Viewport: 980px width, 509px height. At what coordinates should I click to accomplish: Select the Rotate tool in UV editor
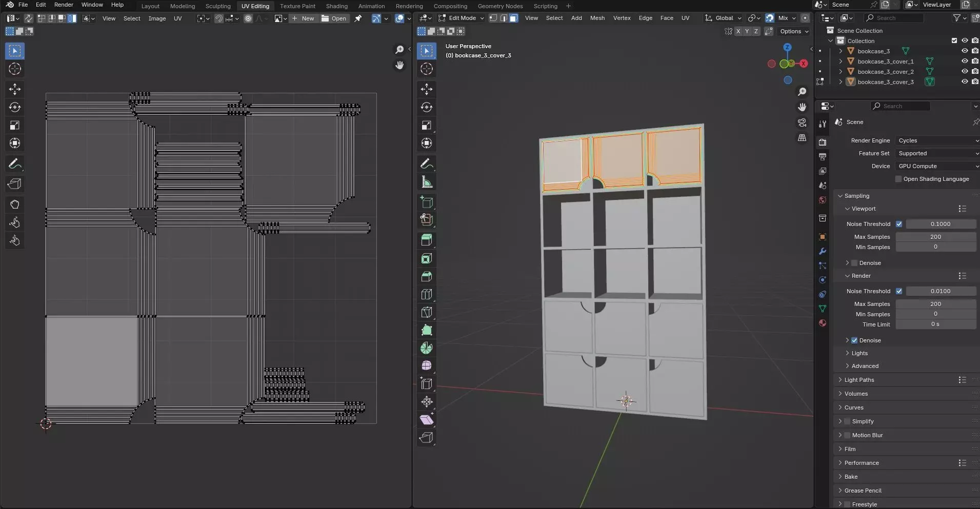(x=15, y=107)
